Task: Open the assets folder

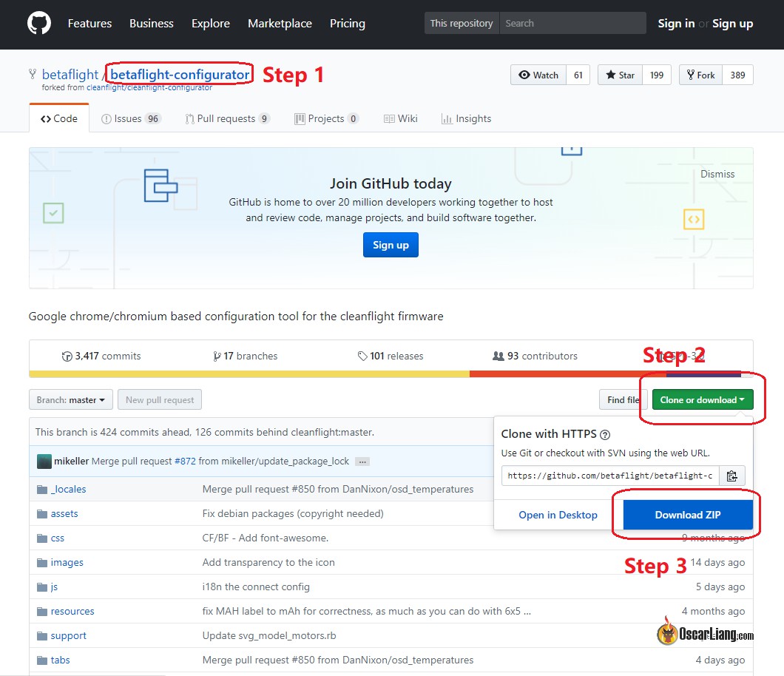Action: point(64,514)
